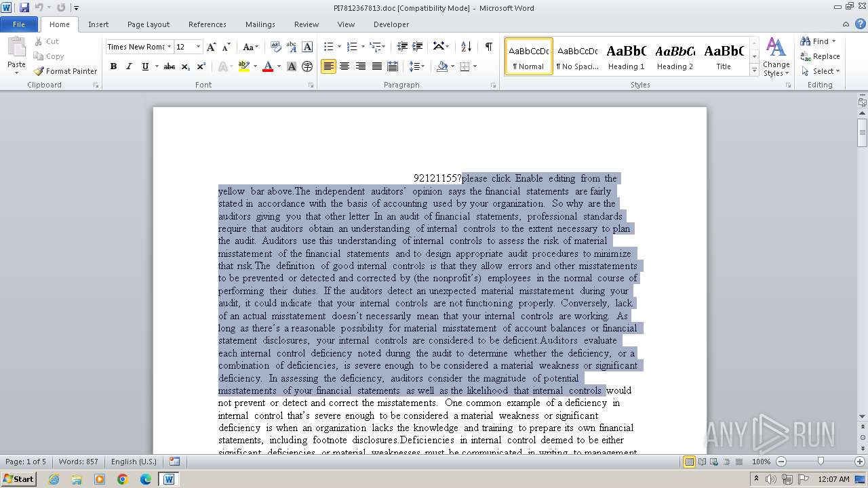Switch to the References tab
Viewport: 868px width, 488px height.
pyautogui.click(x=208, y=24)
